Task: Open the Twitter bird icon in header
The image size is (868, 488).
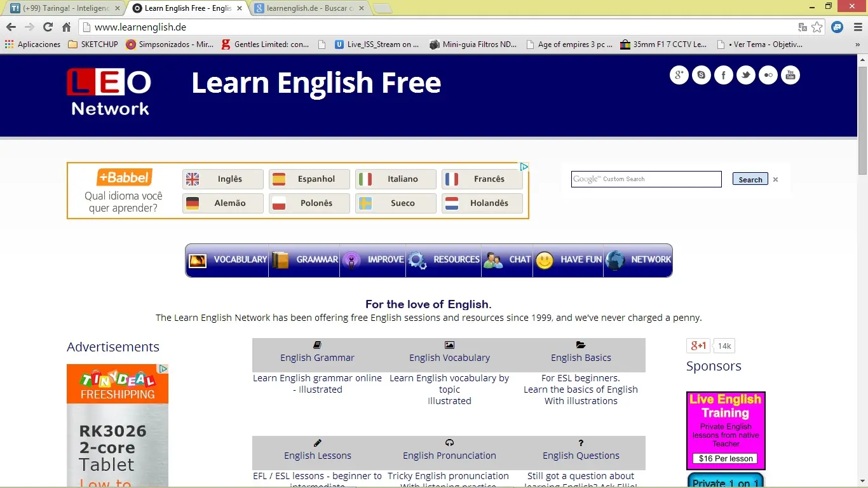Action: (x=746, y=75)
